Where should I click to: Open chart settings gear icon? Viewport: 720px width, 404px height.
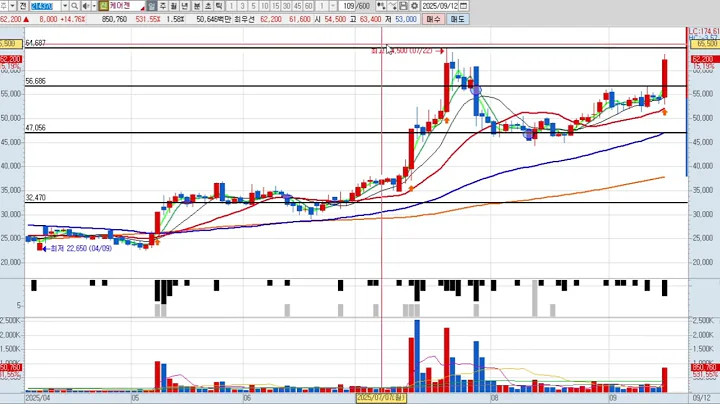click(414, 6)
